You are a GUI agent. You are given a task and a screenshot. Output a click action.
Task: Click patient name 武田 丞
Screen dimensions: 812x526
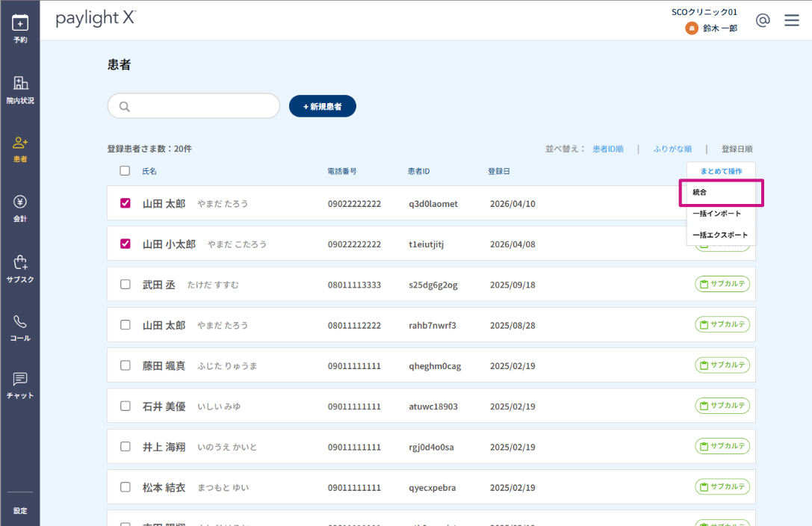coord(159,285)
